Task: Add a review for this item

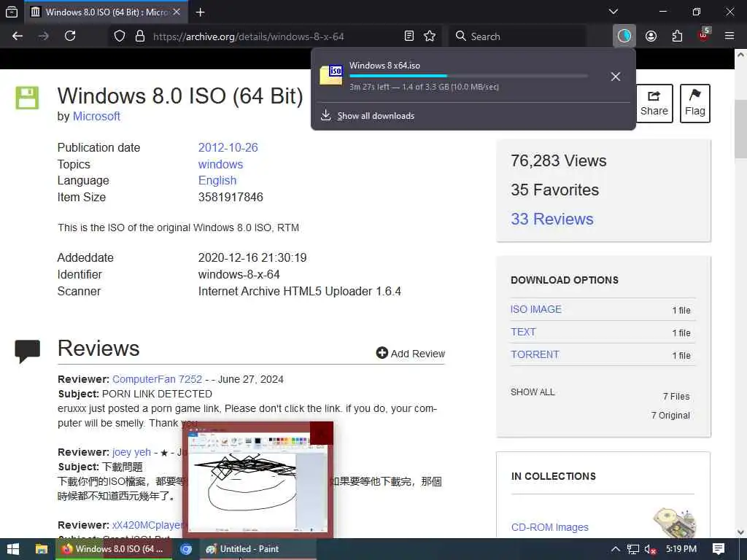Action: coord(410,354)
